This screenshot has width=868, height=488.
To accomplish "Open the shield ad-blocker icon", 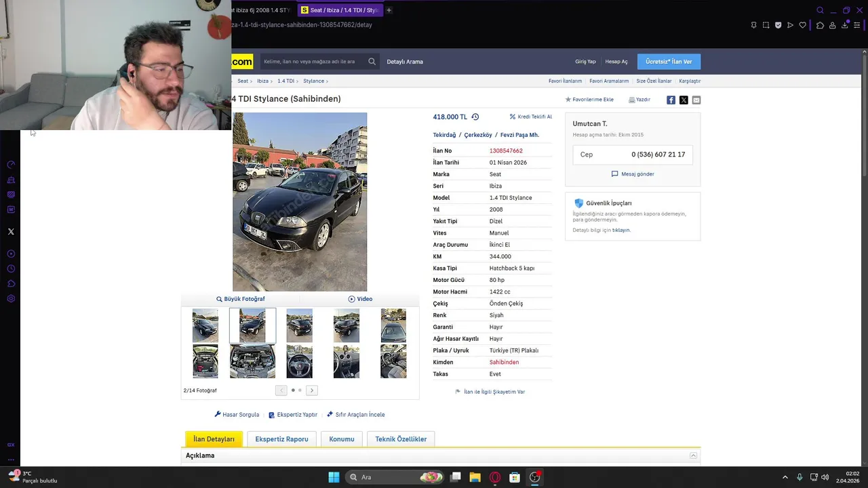I will [778, 25].
